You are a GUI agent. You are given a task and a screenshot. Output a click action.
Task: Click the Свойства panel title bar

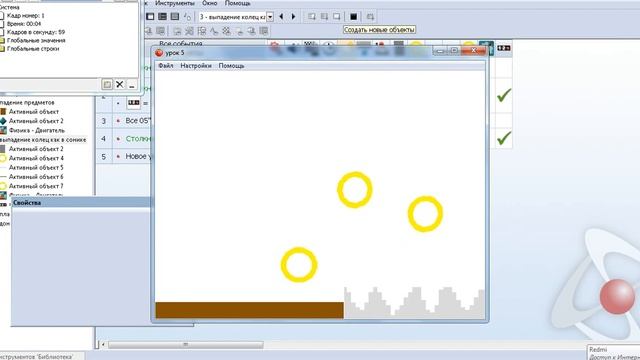point(81,202)
